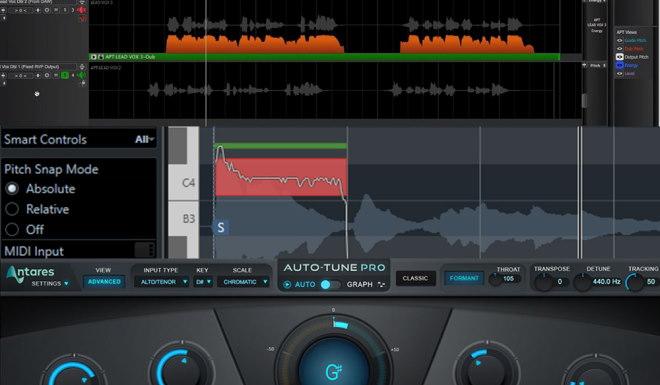Click the B3 piano key
The width and height of the screenshot is (660, 385).
183,218
